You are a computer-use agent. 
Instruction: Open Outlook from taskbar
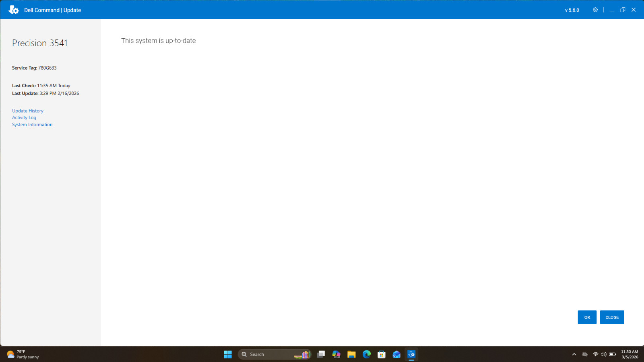tap(396, 354)
